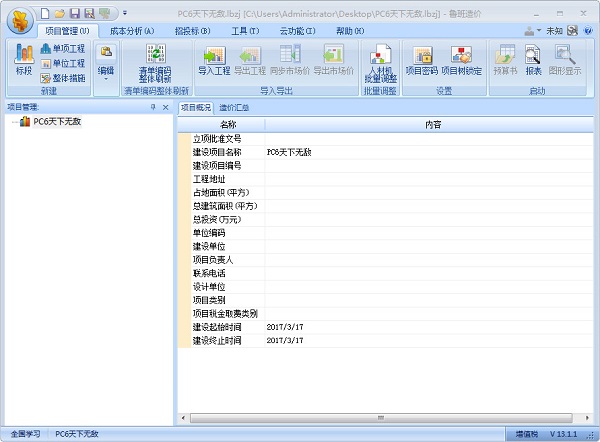Click 全国学习 in the status bar
This screenshot has height=442, width=600.
(25, 434)
